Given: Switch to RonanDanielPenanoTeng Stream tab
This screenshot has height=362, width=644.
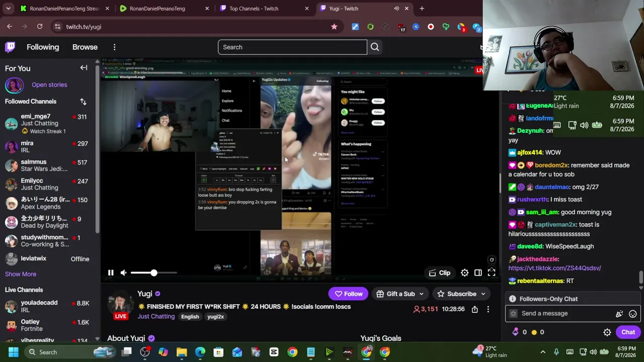Looking at the screenshot, I should (x=64, y=9).
